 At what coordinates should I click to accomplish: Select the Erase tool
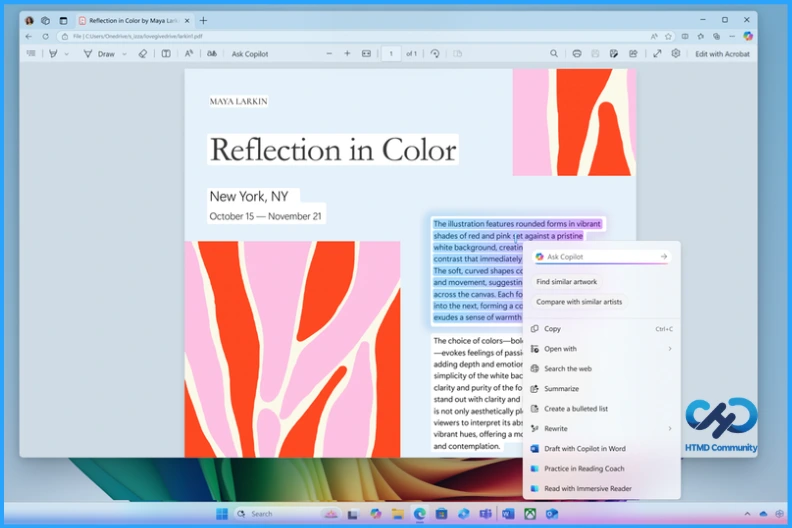coord(142,54)
